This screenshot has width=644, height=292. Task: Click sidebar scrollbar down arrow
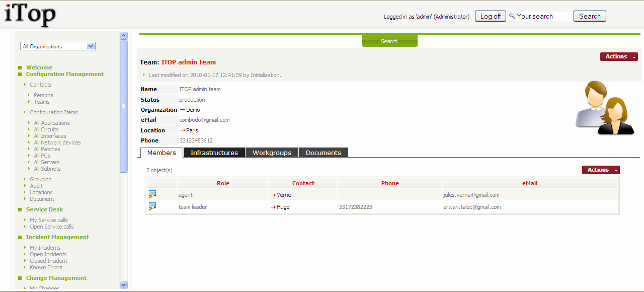tap(124, 285)
